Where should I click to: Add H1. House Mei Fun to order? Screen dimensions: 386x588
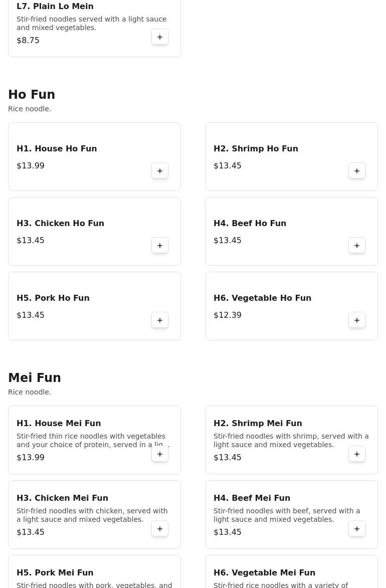pos(160,454)
